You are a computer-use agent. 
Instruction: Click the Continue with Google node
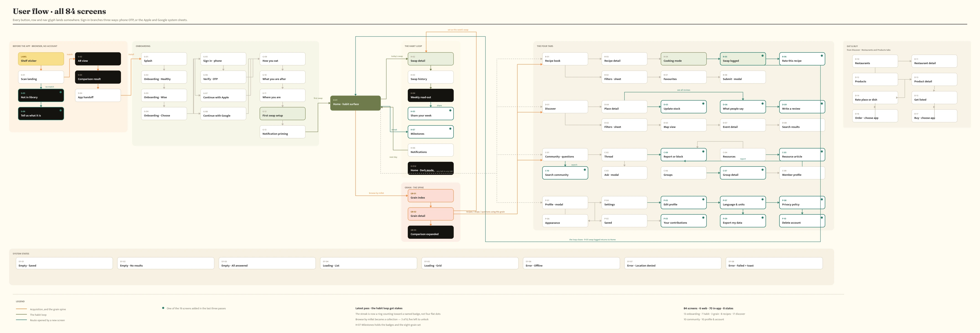point(223,114)
